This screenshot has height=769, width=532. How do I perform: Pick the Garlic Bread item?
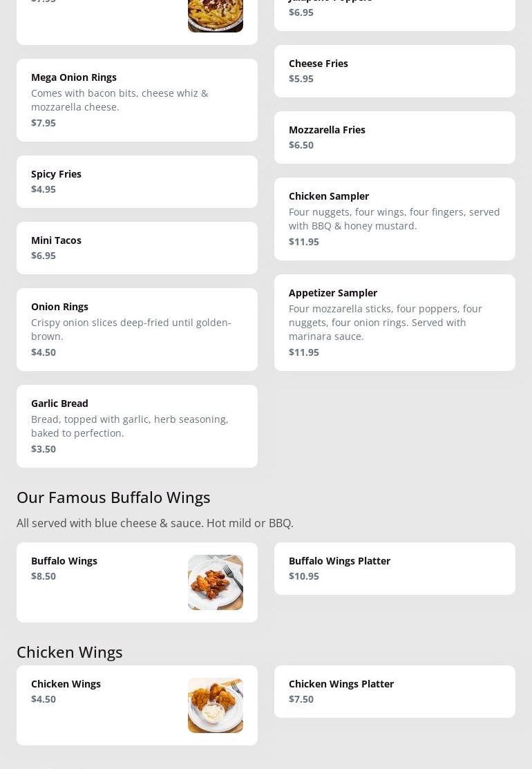[137, 426]
